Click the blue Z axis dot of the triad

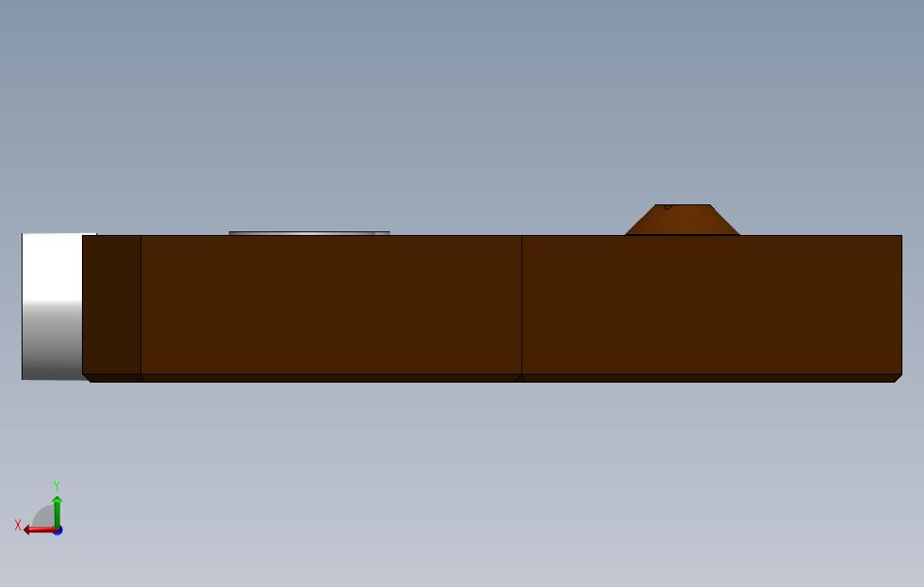(x=58, y=531)
